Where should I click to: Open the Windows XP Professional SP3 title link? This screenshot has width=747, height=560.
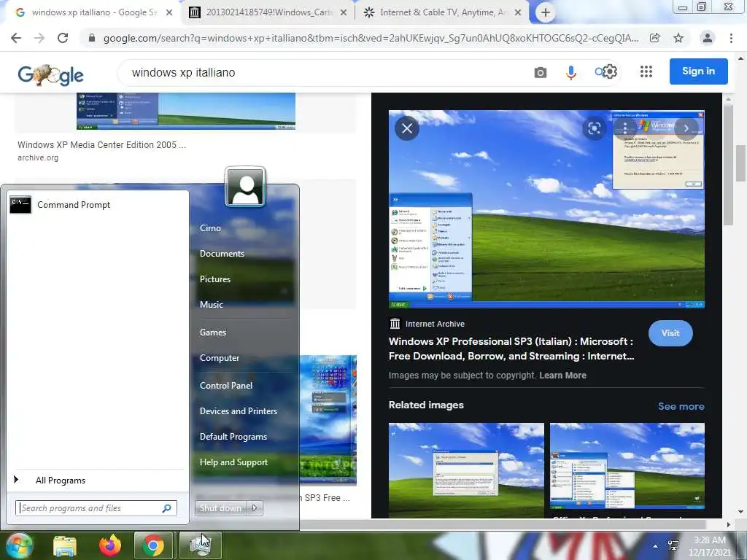coord(511,349)
